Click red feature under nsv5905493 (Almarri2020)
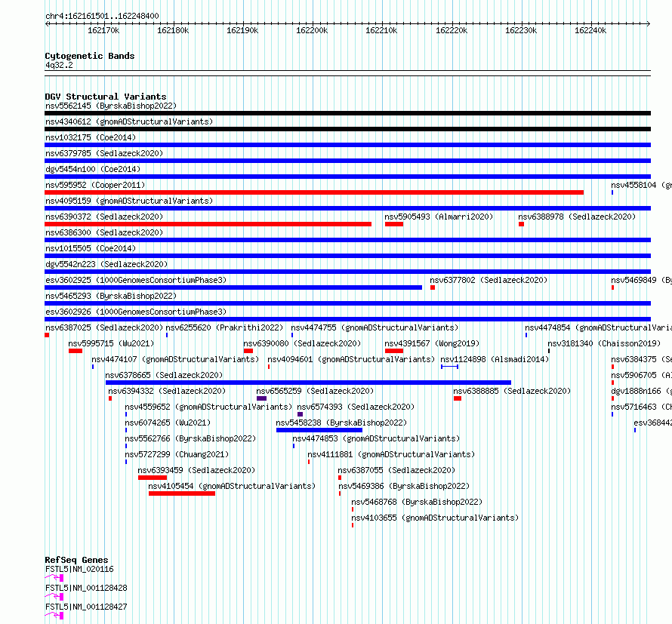This screenshot has height=624, width=672. click(x=394, y=224)
